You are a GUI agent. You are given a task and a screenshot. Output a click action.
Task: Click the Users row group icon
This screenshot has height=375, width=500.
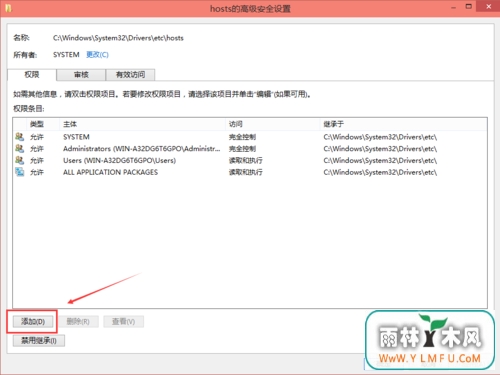pos(19,160)
